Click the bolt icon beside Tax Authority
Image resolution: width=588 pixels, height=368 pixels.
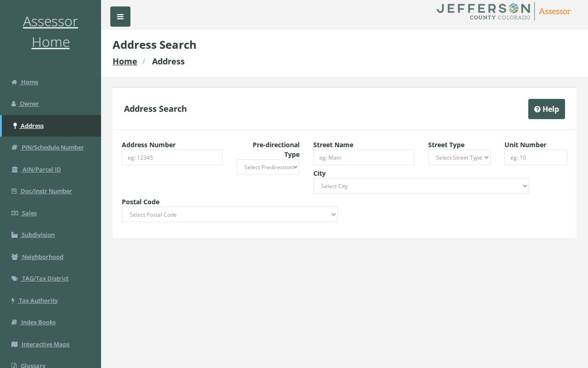(13, 300)
